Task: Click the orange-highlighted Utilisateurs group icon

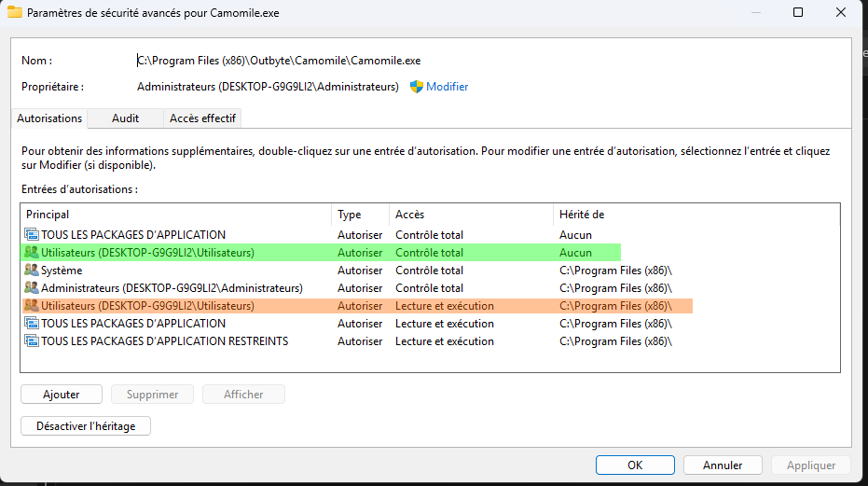Action: [x=32, y=306]
